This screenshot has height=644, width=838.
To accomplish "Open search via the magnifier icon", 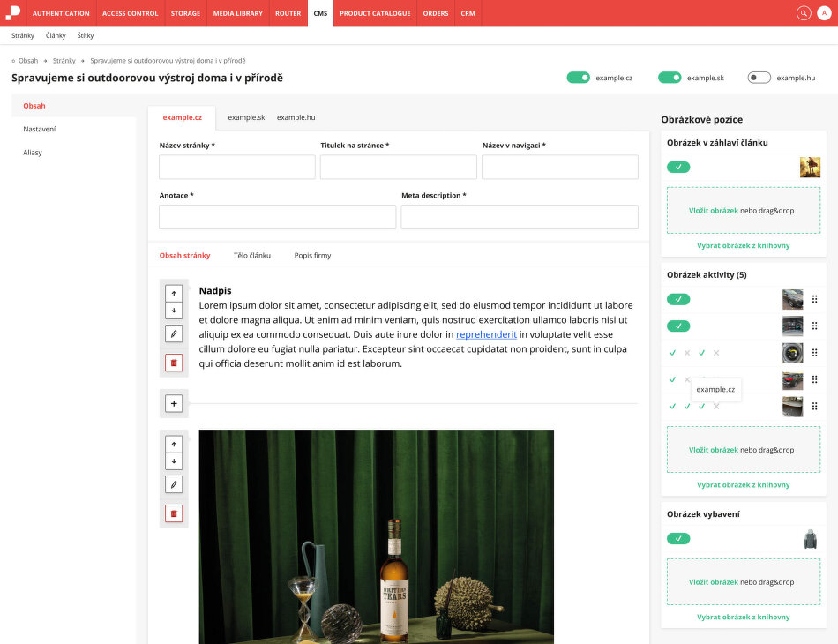I will (x=804, y=13).
